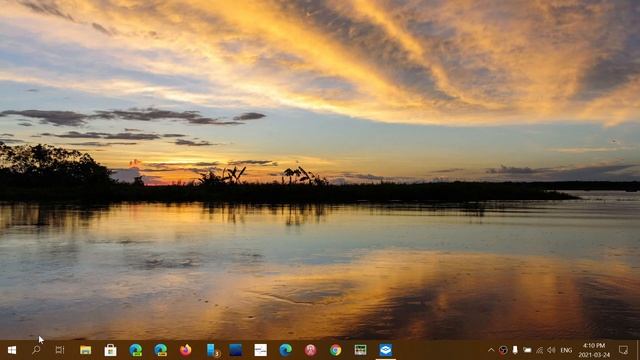This screenshot has height=360, width=640.
Task: Open the Windows Start menu
Action: (12, 350)
